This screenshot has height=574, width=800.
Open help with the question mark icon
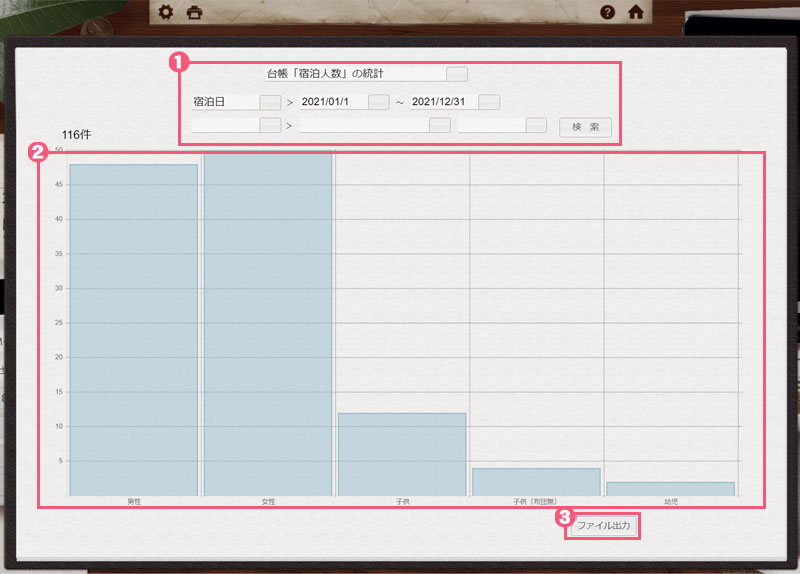pos(607,13)
